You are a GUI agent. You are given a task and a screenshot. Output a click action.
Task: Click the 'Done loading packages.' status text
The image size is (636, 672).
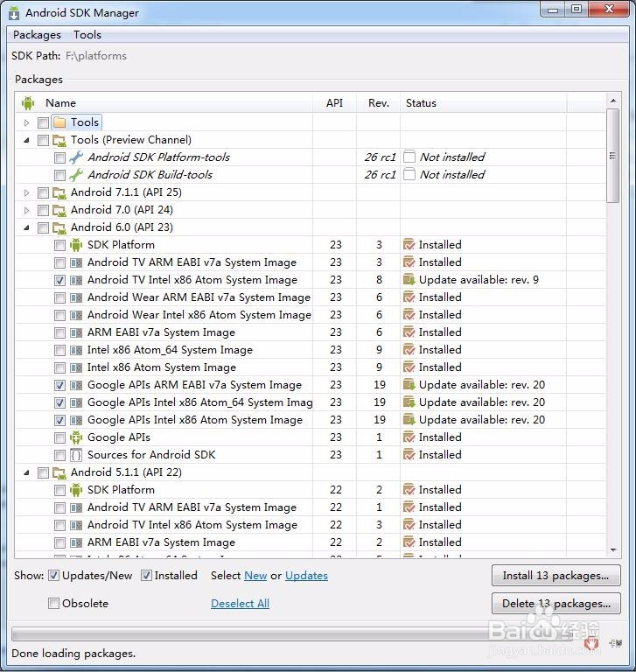tap(73, 654)
